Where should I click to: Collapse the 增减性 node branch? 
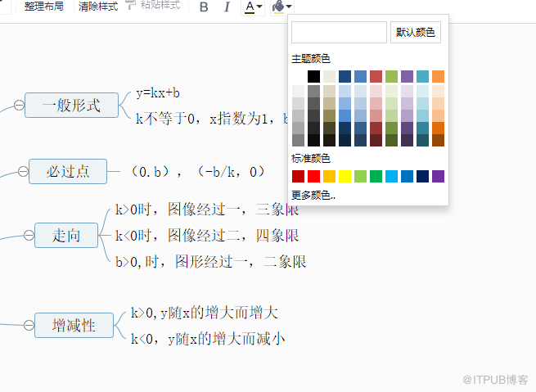click(29, 325)
